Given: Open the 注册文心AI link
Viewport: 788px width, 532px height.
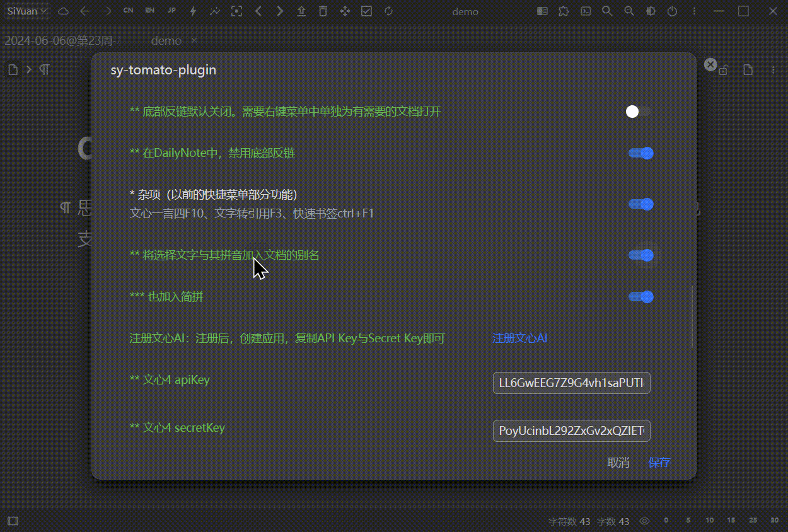Looking at the screenshot, I should [519, 338].
